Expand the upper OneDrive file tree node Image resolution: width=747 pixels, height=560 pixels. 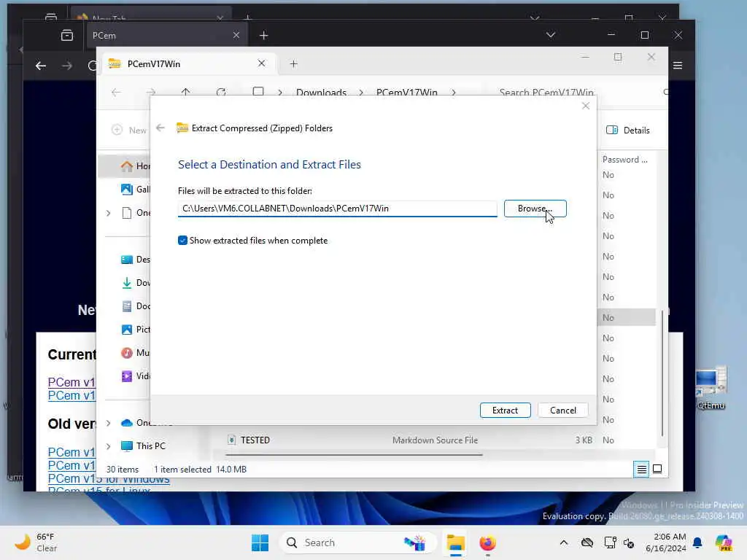tap(108, 213)
